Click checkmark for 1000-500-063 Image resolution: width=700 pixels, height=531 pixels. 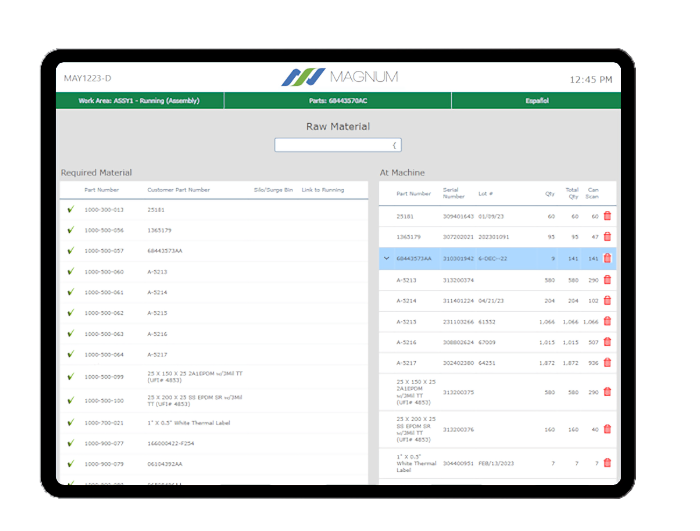(71, 334)
